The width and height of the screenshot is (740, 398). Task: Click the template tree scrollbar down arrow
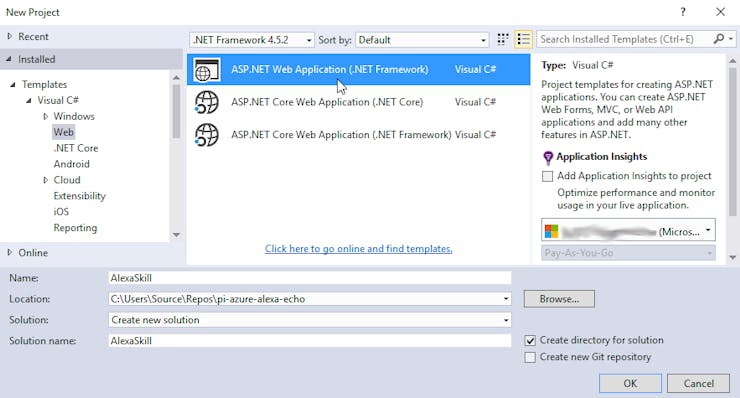[x=177, y=235]
